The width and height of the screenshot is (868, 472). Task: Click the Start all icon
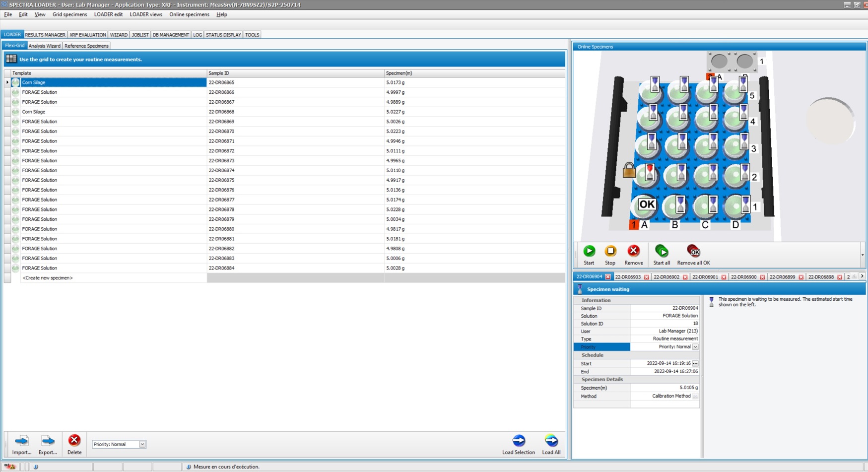click(x=661, y=251)
